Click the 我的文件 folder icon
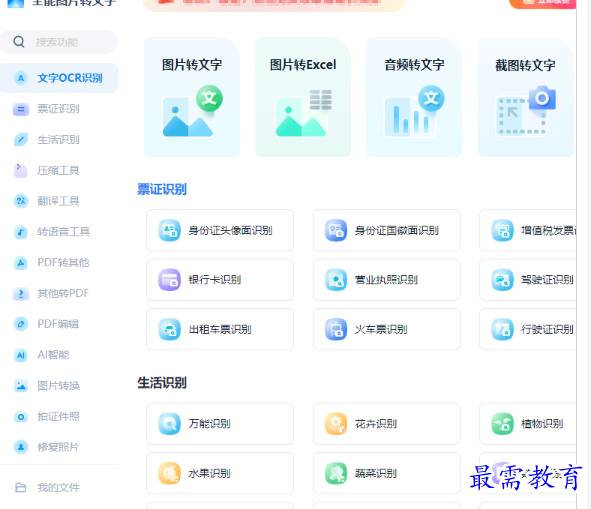Image resolution: width=591 pixels, height=509 pixels. tap(21, 488)
